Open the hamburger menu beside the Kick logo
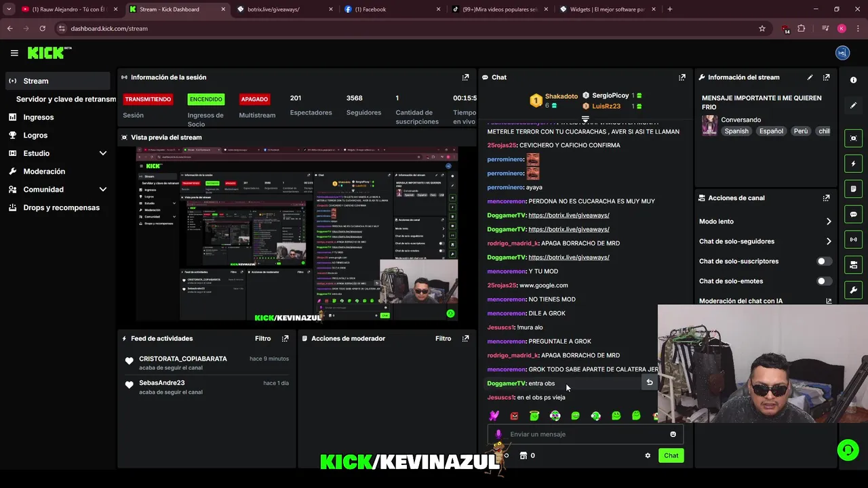 pos(14,53)
